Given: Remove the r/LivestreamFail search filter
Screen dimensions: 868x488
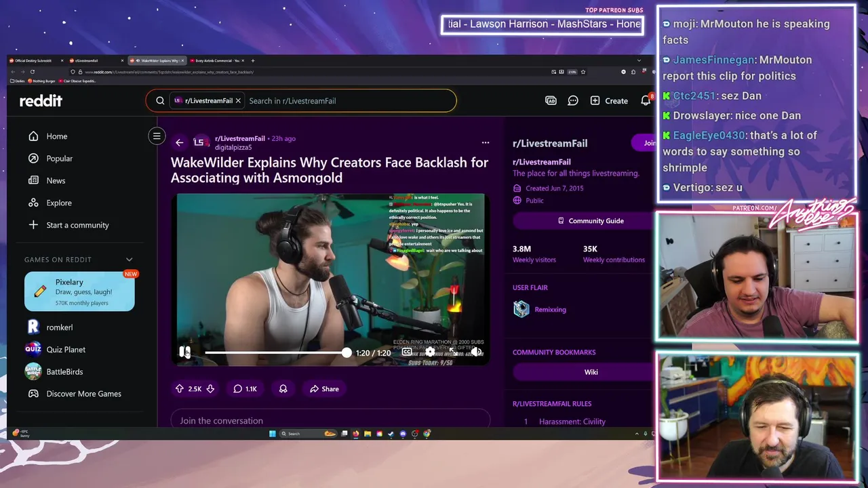Looking at the screenshot, I should pyautogui.click(x=238, y=101).
